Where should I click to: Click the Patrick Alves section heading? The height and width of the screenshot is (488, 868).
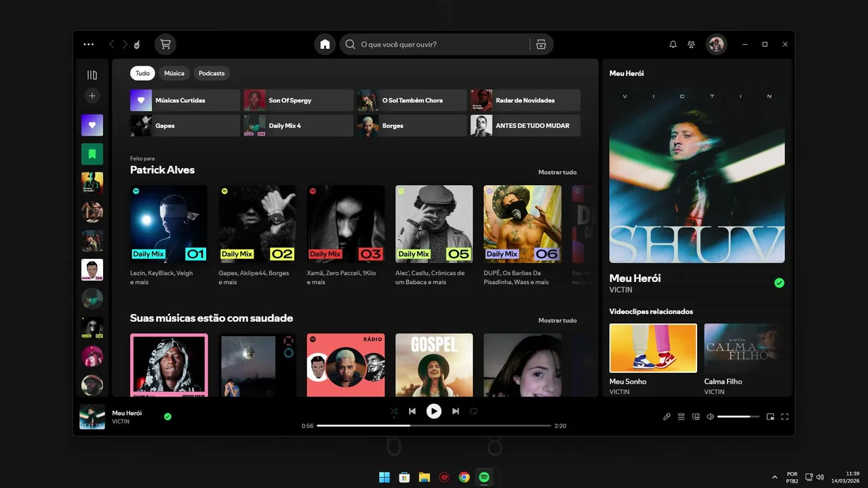(x=162, y=170)
